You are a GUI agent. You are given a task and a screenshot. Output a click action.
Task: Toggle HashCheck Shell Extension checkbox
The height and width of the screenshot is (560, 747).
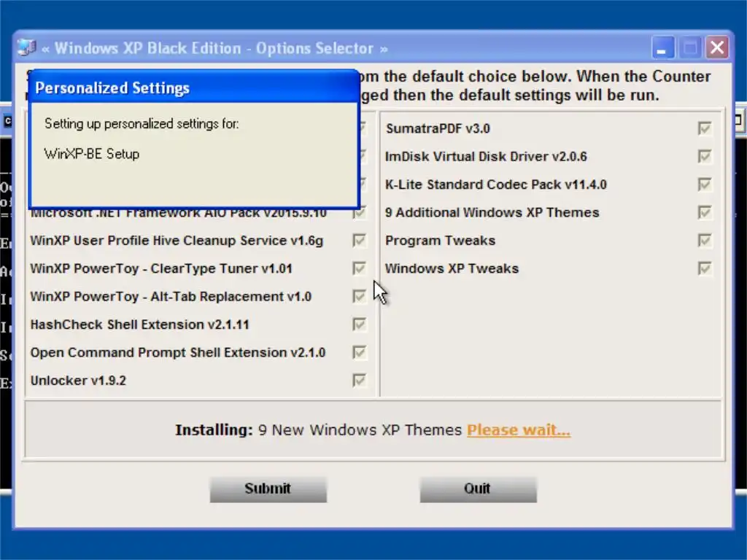(359, 324)
